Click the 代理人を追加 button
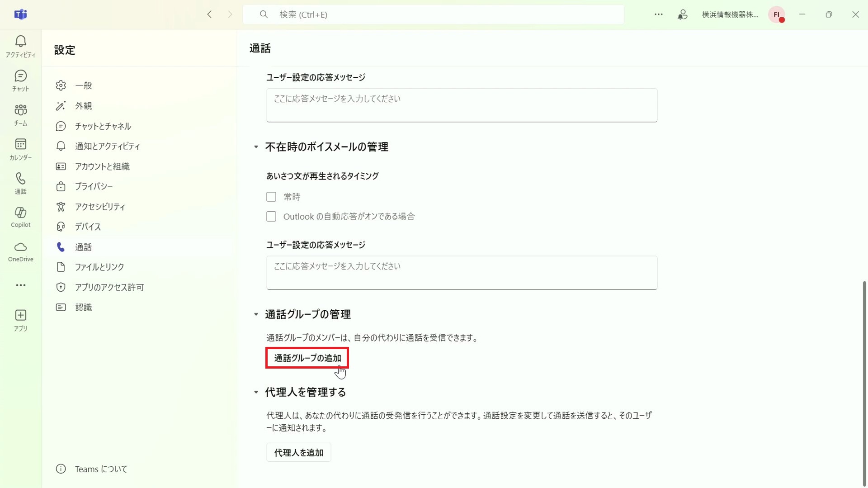868x488 pixels. [x=299, y=453]
